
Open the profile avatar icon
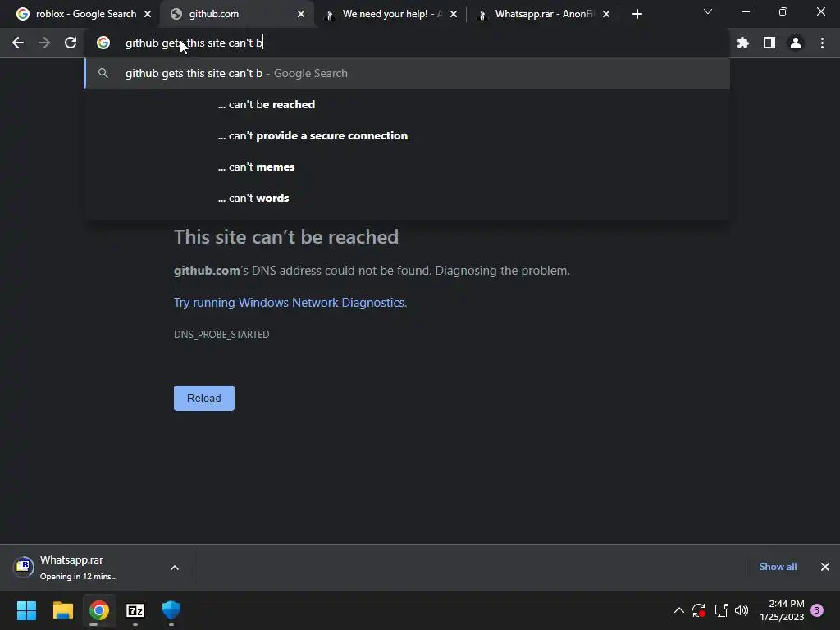tap(796, 43)
